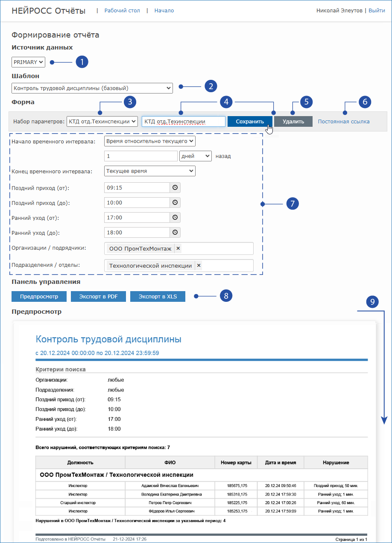Click Организации / подрядчики tag field
392x543 pixels.
coord(179,248)
